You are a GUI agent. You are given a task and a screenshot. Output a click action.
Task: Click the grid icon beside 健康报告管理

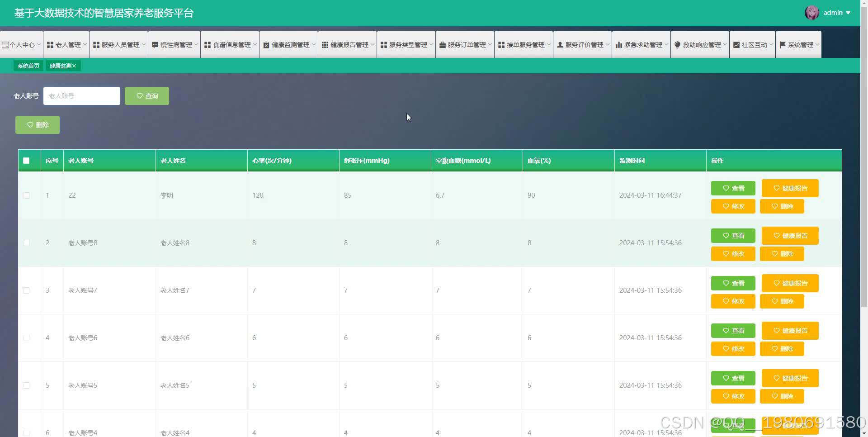click(325, 45)
